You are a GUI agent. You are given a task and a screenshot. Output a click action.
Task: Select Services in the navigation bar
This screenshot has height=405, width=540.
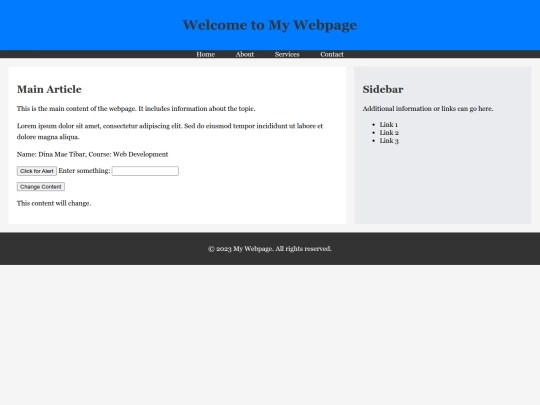tap(287, 54)
